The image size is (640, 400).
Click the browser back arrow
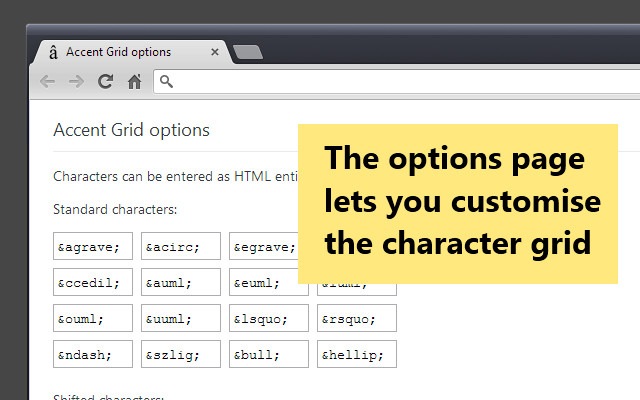pyautogui.click(x=47, y=82)
